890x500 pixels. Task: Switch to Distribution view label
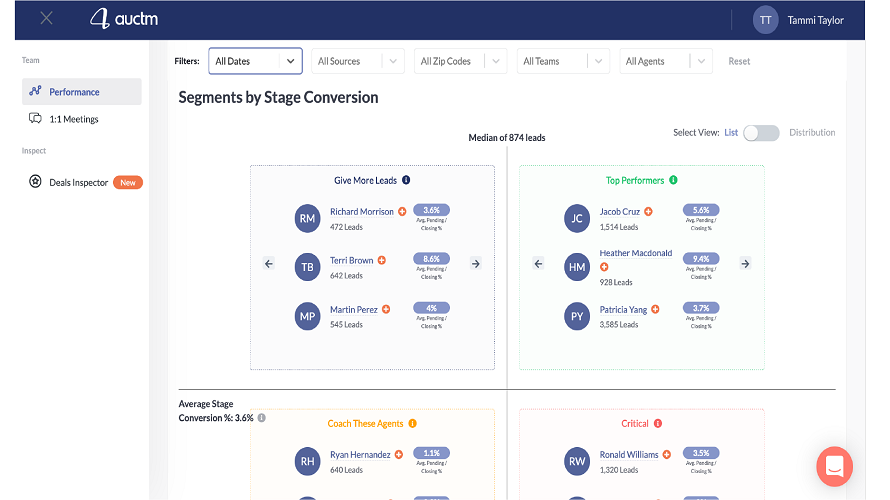coord(811,133)
